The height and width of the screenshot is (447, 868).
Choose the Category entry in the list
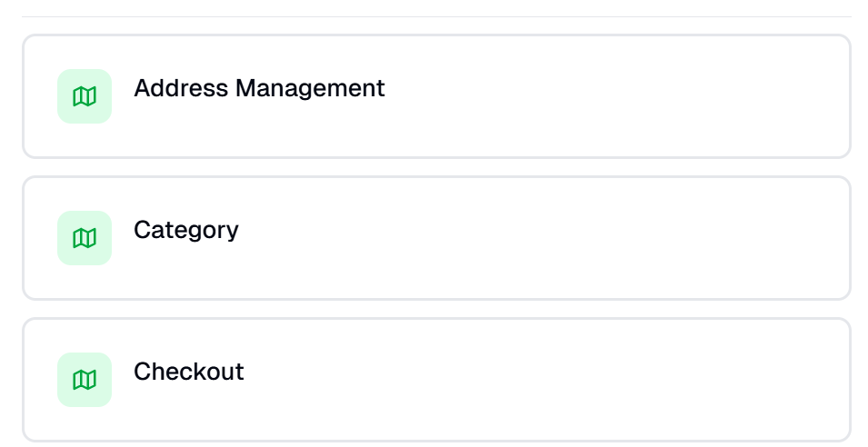click(185, 230)
